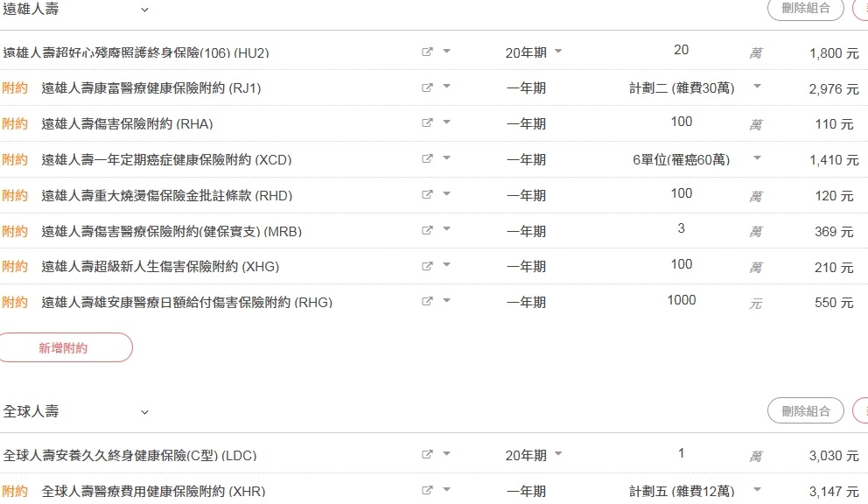The width and height of the screenshot is (868, 504).
Task: Open 遠雄人壽 company selector dropdown
Action: tap(76, 10)
